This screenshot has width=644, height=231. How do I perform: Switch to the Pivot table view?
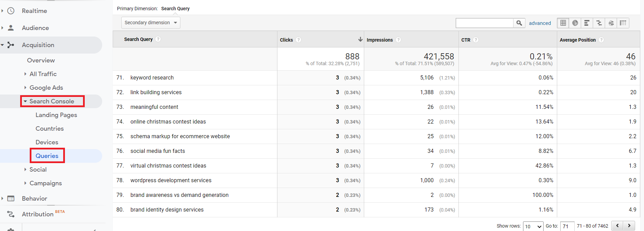(623, 23)
